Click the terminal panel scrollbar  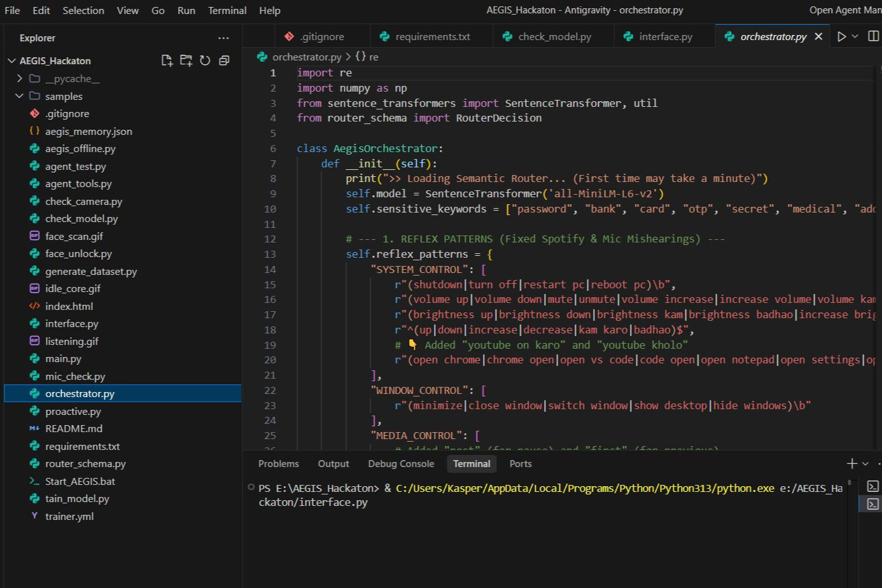(849, 484)
